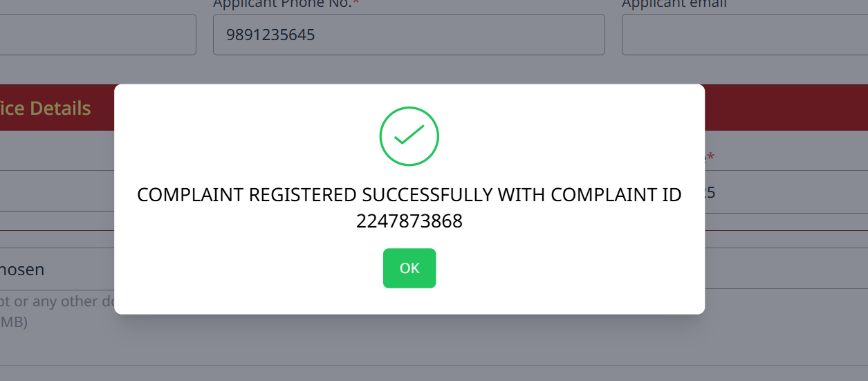This screenshot has height=381, width=868.
Task: Click the 'Applicant email' field label
Action: coord(674,4)
